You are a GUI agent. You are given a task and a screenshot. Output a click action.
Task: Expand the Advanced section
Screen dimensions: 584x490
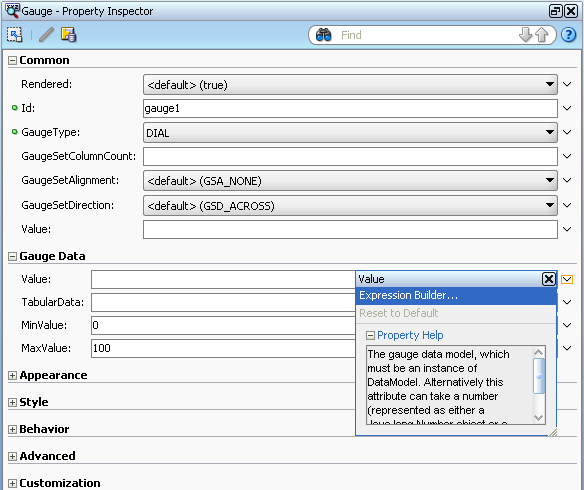point(12,456)
